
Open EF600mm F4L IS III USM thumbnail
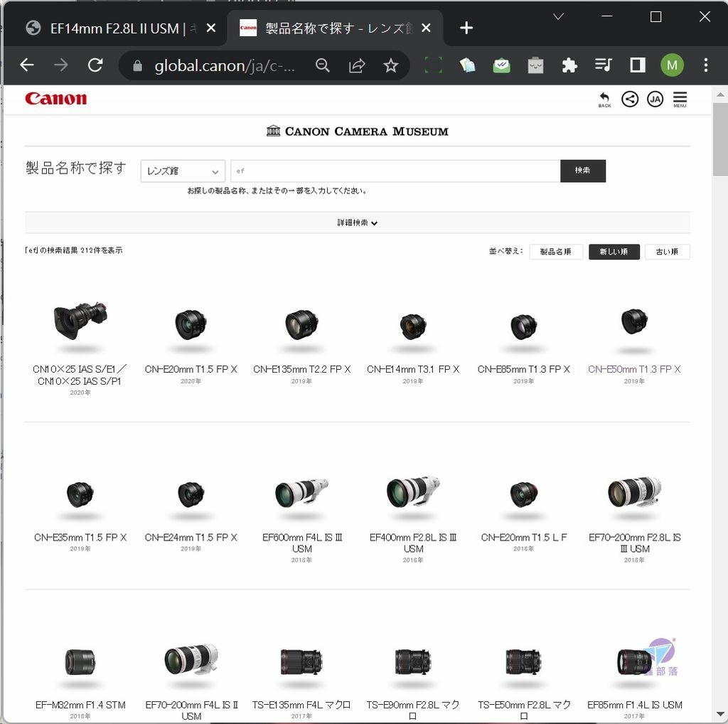tap(301, 493)
